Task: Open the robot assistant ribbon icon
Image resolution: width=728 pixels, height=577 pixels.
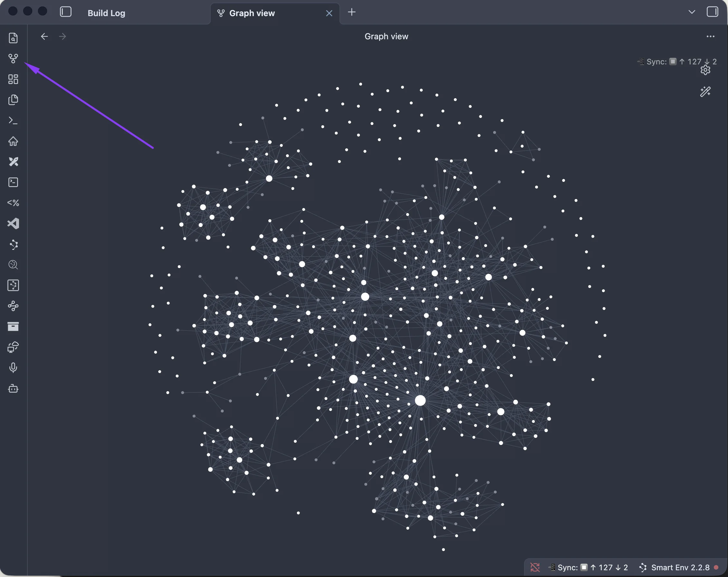Action: [x=13, y=388]
